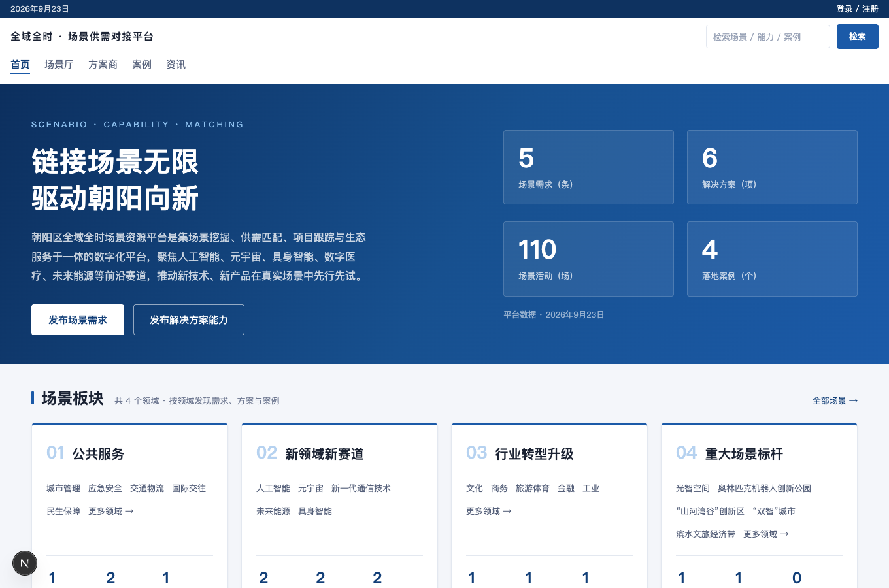Image resolution: width=889 pixels, height=588 pixels.
Task: Open the 全部场景 → link
Action: tap(835, 400)
